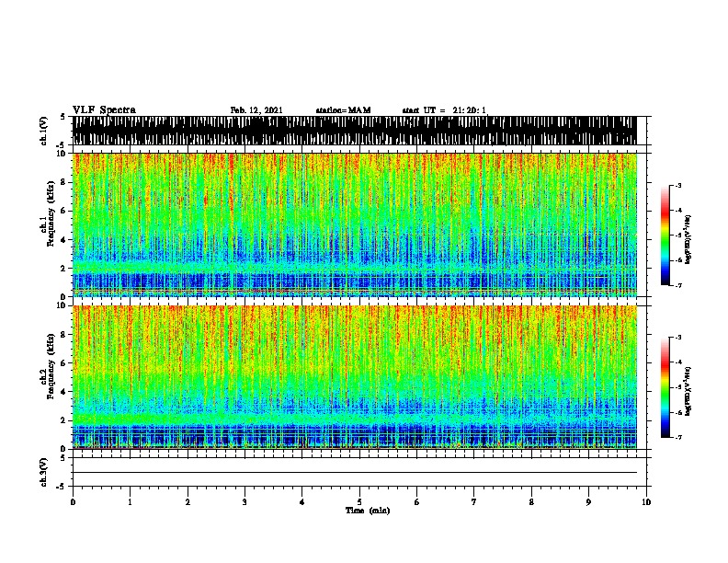Click time axis tick label "1"
The image size is (728, 563).
[130, 502]
